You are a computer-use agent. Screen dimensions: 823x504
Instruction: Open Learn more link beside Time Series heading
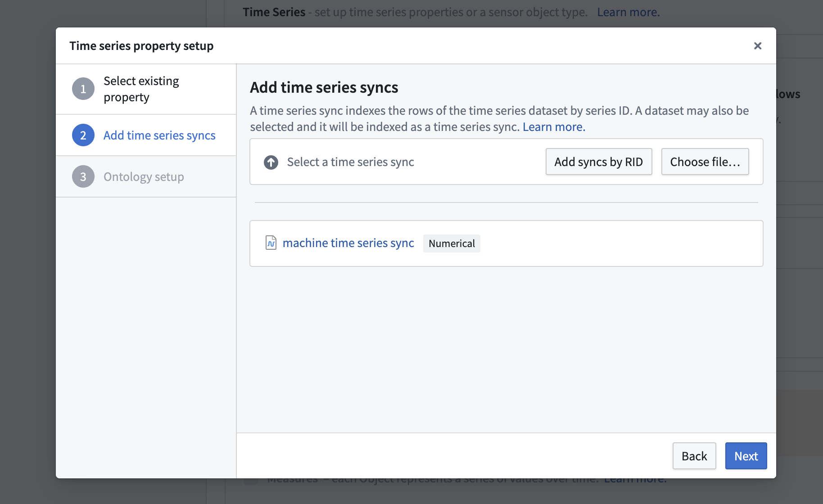click(x=629, y=13)
